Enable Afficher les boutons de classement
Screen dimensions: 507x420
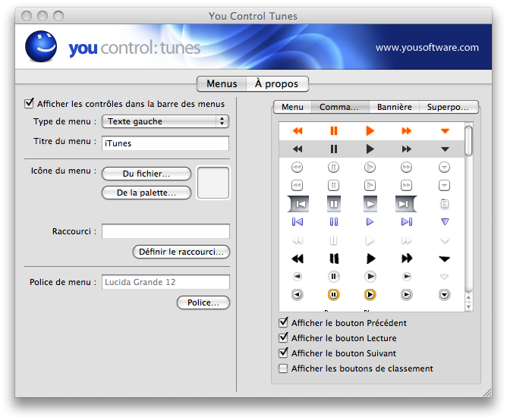coord(283,368)
